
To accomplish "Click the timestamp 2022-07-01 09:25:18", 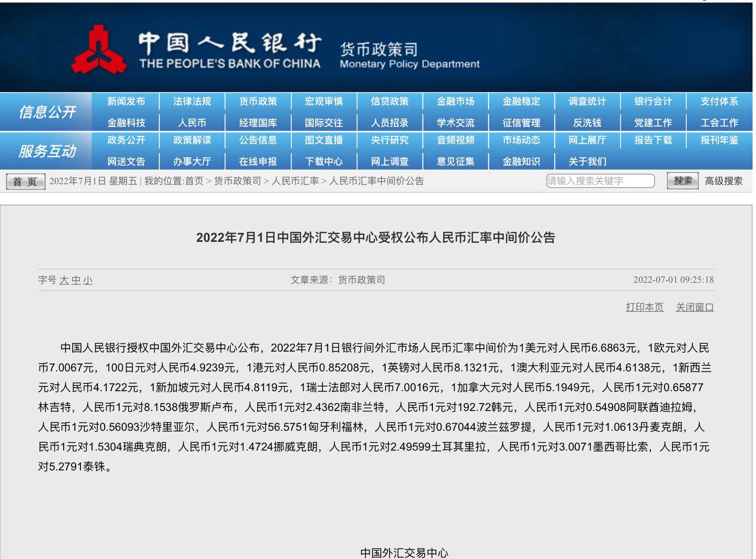I will point(673,279).
